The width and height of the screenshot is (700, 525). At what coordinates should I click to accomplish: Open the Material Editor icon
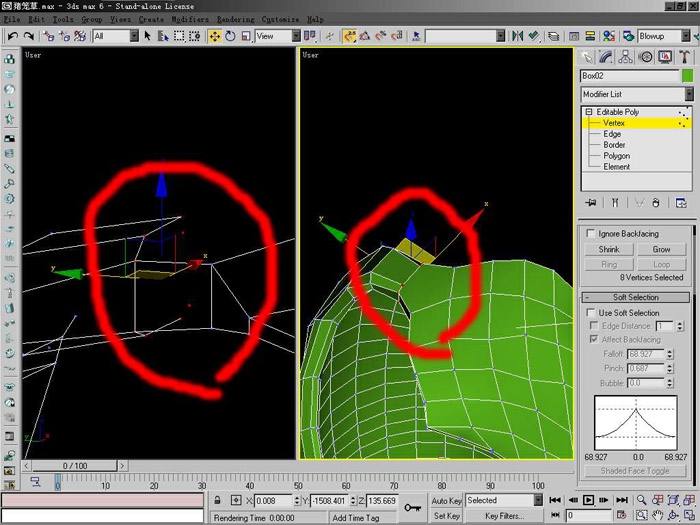click(x=609, y=36)
